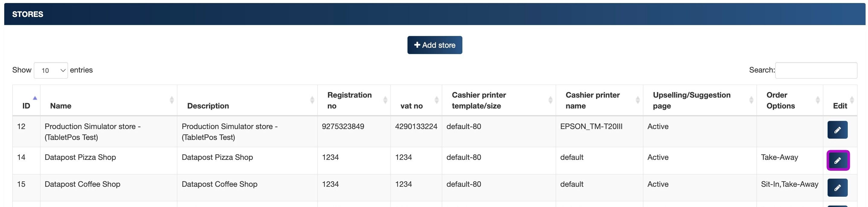
Task: Sort by Cashier printer name arrows
Action: pyautogui.click(x=638, y=100)
